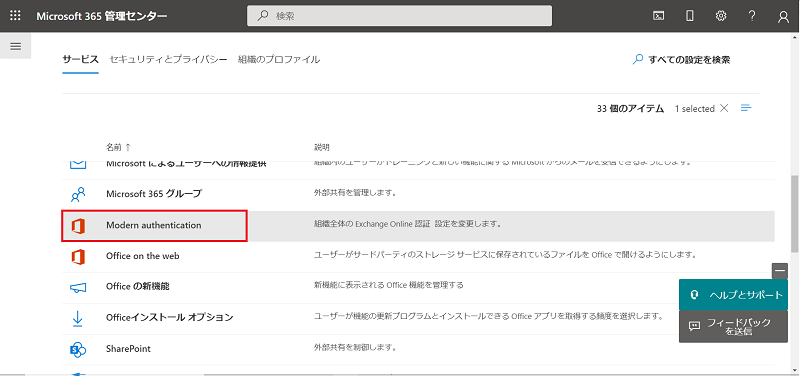The width and height of the screenshot is (800, 376).
Task: Click the SharePoint logo icon
Action: [78, 349]
